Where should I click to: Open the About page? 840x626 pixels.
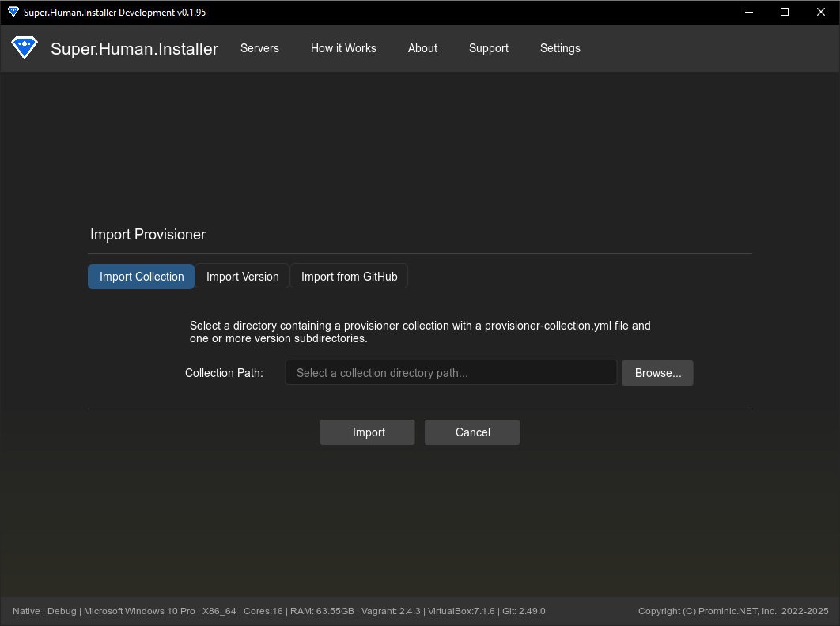(x=422, y=48)
